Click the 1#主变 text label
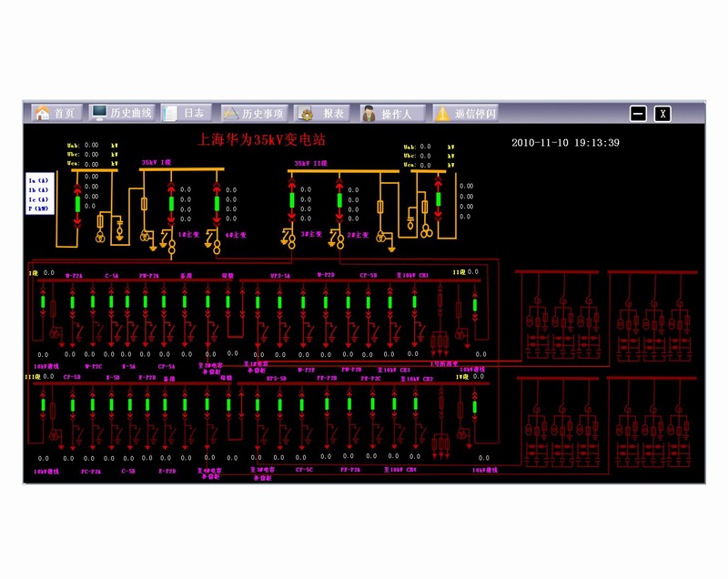The height and width of the screenshot is (579, 728). 188,235
